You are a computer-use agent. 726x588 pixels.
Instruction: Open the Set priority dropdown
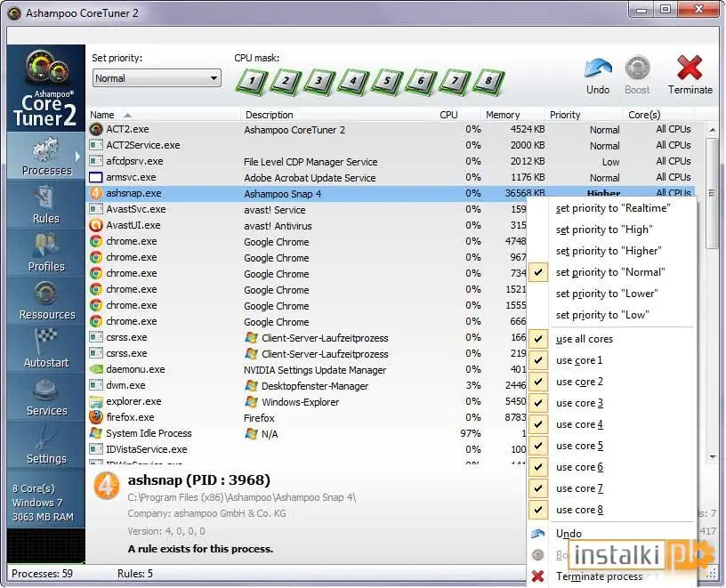pos(157,78)
